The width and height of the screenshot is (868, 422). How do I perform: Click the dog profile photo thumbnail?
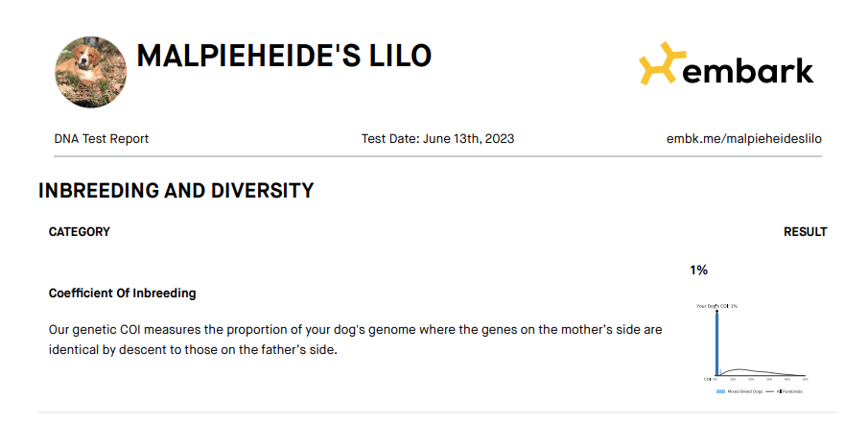point(91,73)
